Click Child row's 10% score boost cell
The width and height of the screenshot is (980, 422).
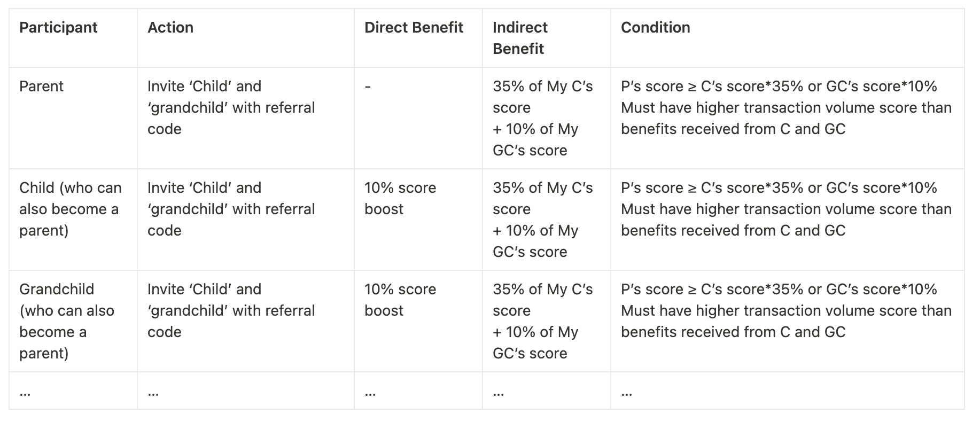point(400,198)
